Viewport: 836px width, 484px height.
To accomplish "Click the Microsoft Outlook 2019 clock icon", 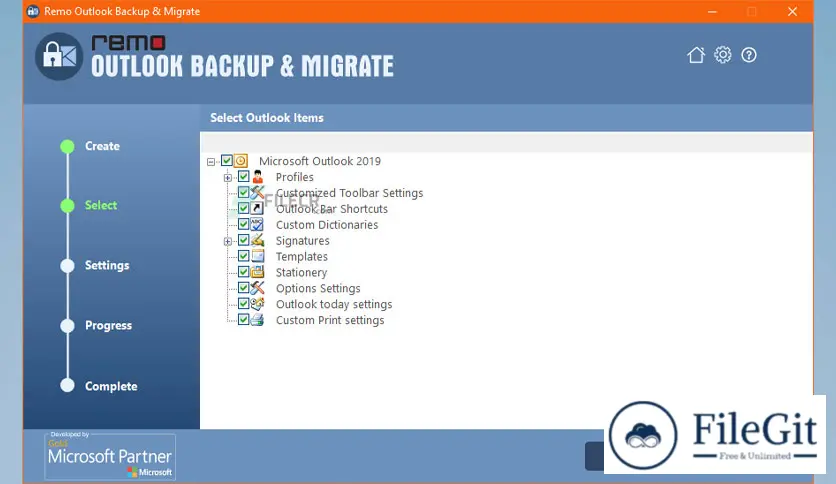I will (x=241, y=160).
